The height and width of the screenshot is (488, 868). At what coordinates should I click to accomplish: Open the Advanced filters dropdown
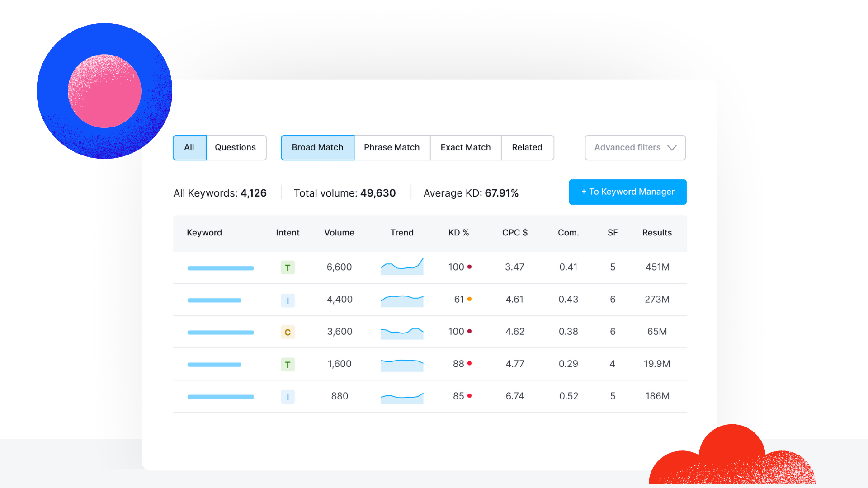[635, 148]
